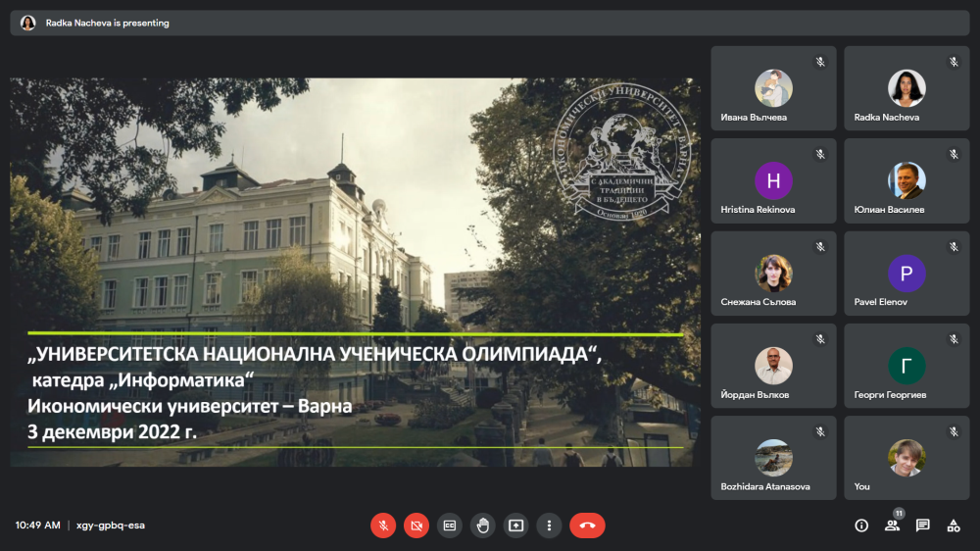
Task: Show participants list people icon
Action: (892, 526)
